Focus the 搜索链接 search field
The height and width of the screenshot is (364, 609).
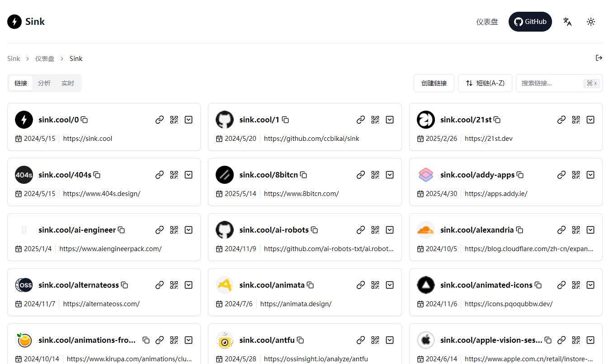tap(559, 83)
